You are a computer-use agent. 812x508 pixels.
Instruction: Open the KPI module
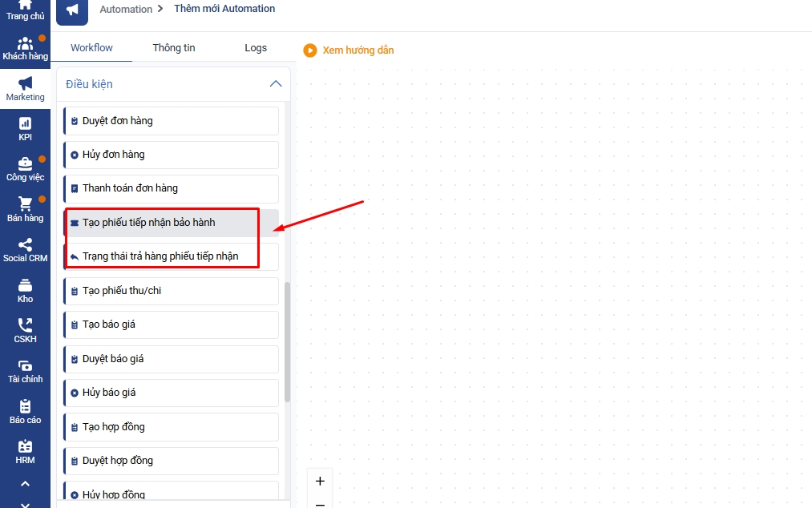[x=25, y=130]
